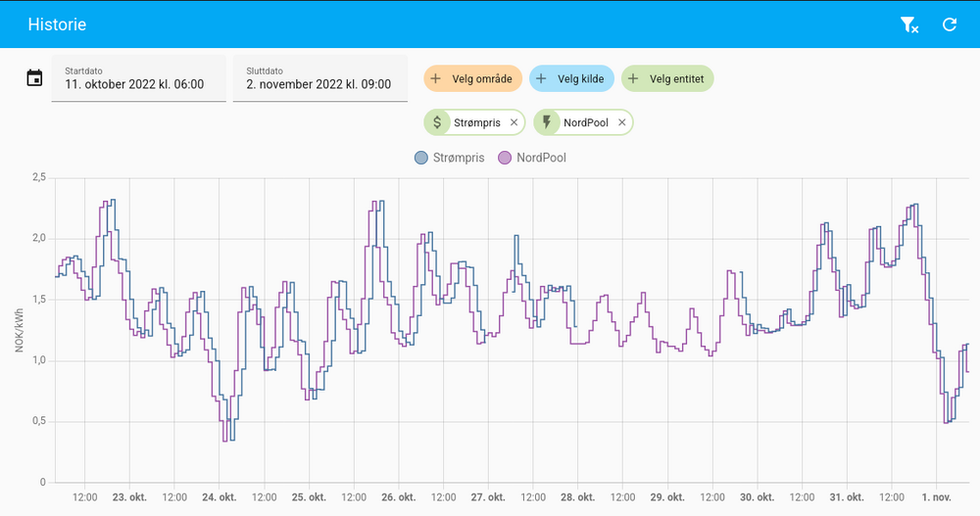The width and height of the screenshot is (980, 516).
Task: Toggle Strømpris series in chart legend
Action: pos(451,158)
